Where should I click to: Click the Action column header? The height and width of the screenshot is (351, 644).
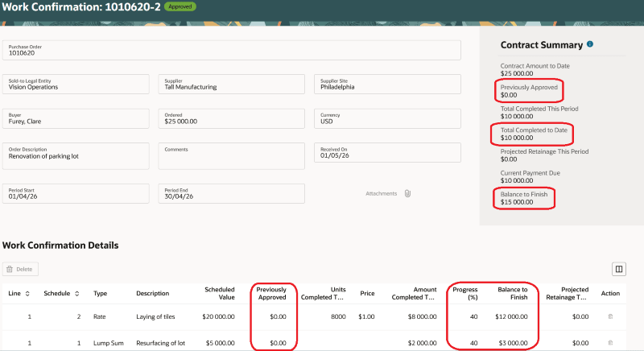(610, 294)
